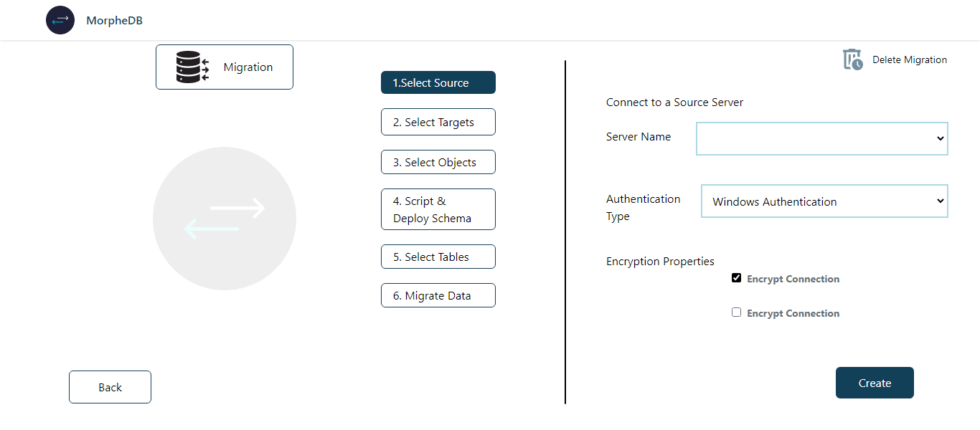
Task: Click the MorpheDB logo icon
Action: click(60, 20)
